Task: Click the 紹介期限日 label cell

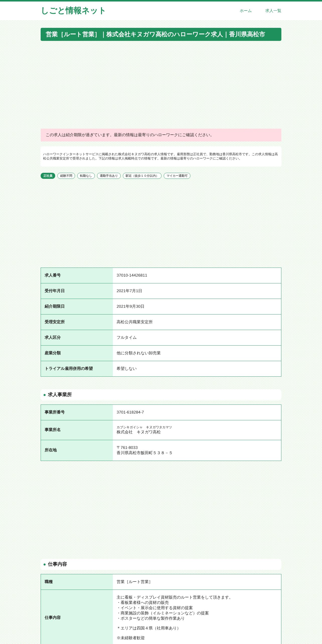Action: (x=77, y=306)
